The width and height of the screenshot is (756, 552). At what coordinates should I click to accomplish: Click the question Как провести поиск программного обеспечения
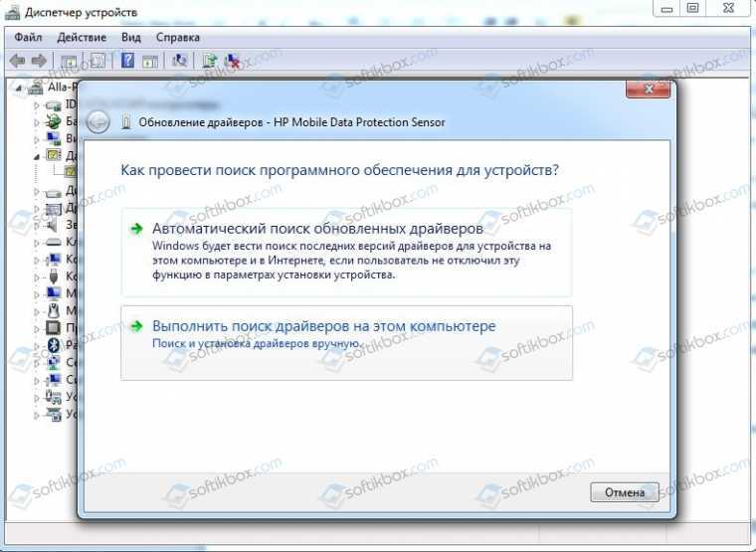[339, 170]
